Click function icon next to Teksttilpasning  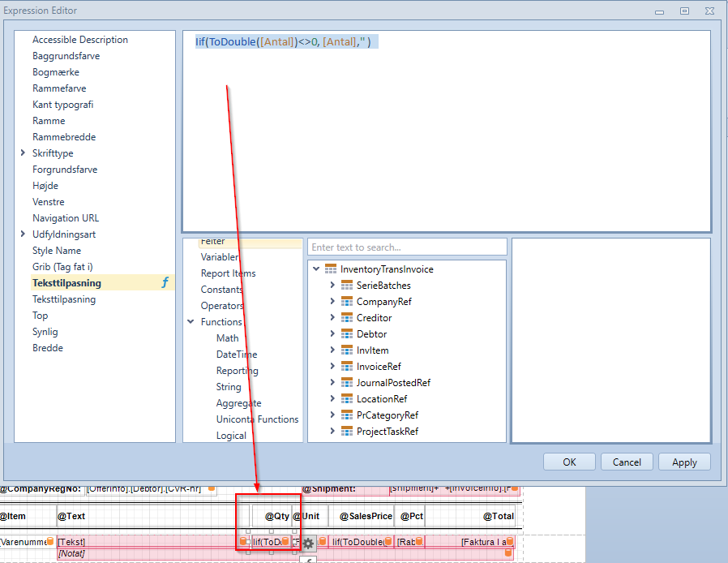pos(165,282)
